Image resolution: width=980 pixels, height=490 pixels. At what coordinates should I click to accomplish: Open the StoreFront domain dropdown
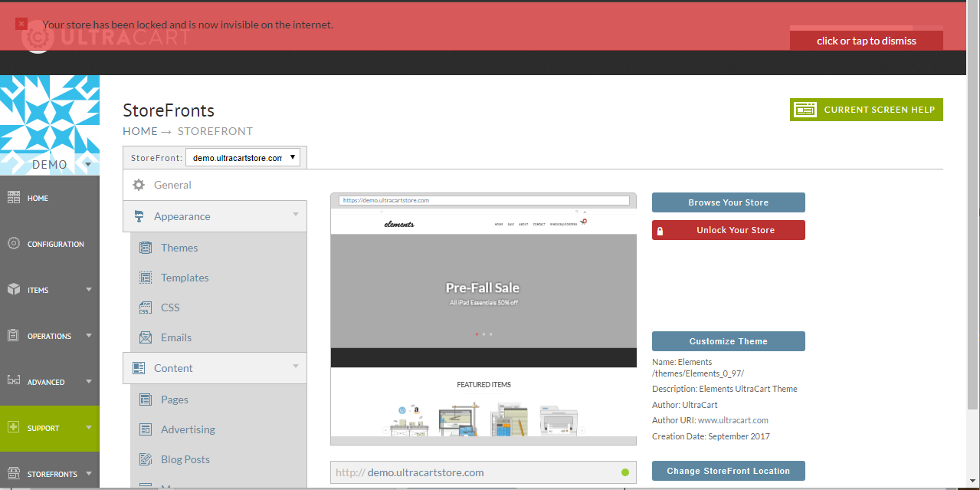[242, 157]
